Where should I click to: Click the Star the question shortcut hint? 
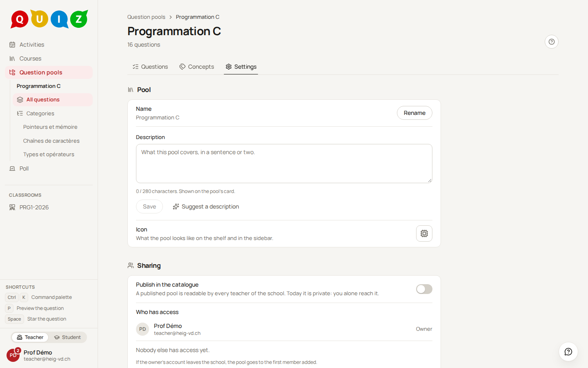tap(36, 319)
